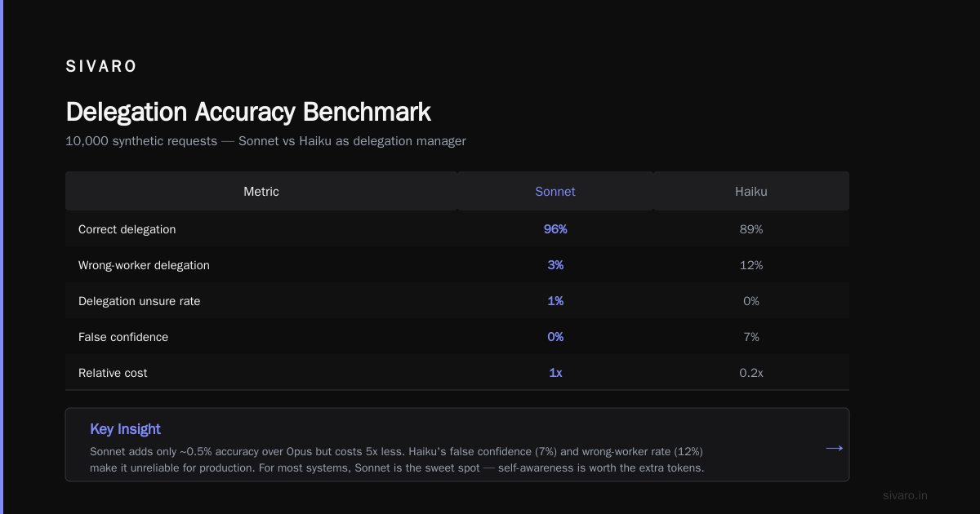
Task: Click the Delegation unsure rate row label
Action: point(139,301)
